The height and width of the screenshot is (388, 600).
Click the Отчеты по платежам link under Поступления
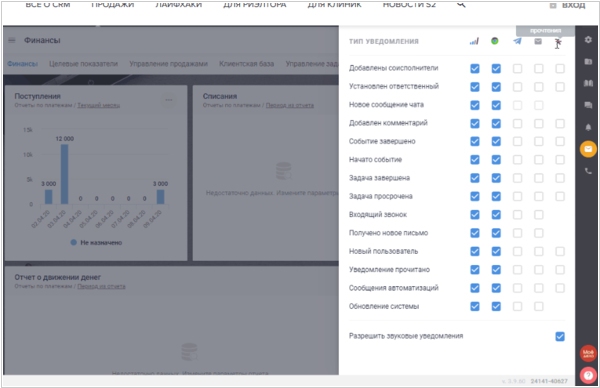(x=43, y=105)
